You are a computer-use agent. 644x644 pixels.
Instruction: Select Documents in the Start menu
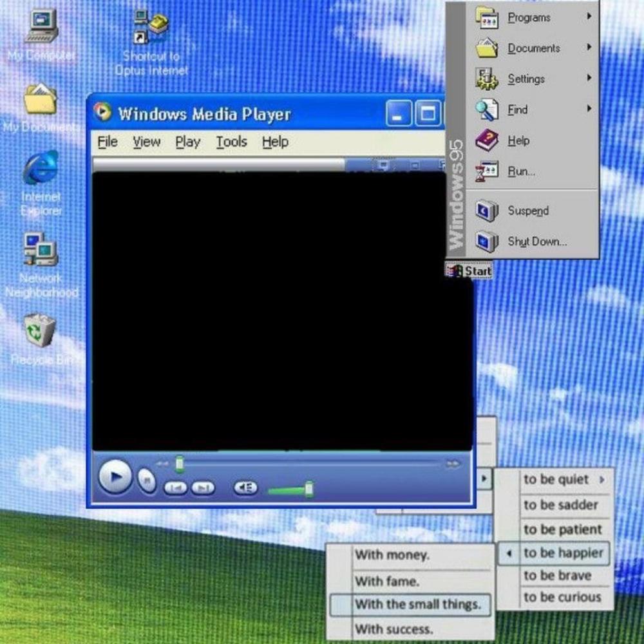click(x=533, y=48)
